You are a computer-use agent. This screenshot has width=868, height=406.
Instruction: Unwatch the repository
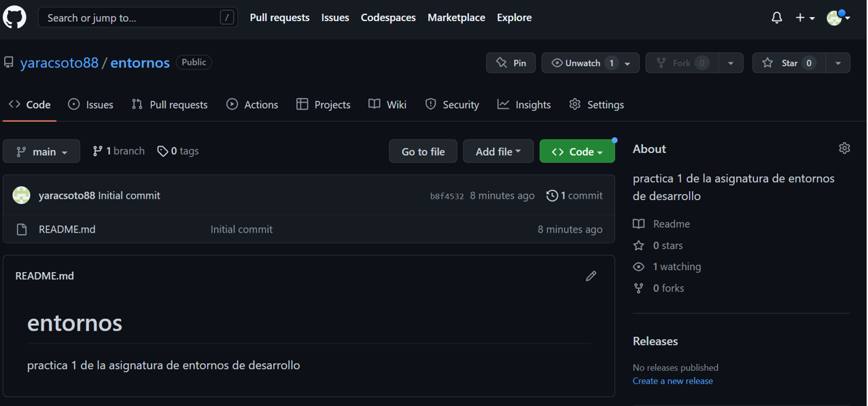click(x=582, y=63)
